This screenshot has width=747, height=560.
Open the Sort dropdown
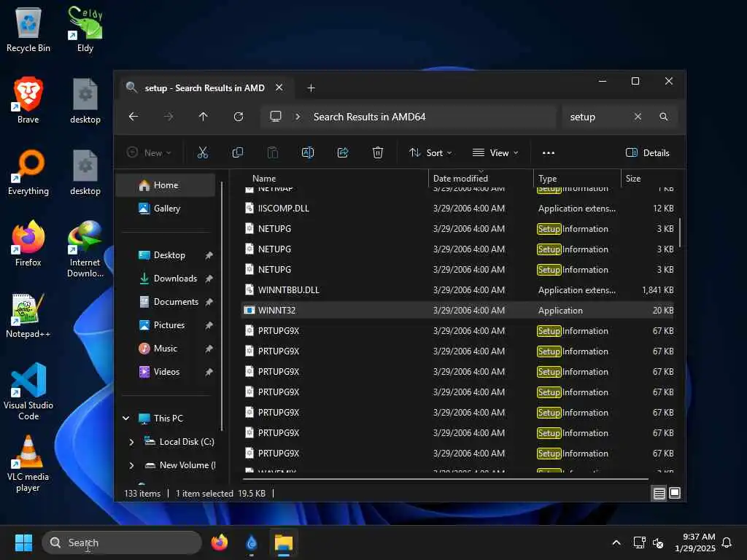[x=430, y=153]
